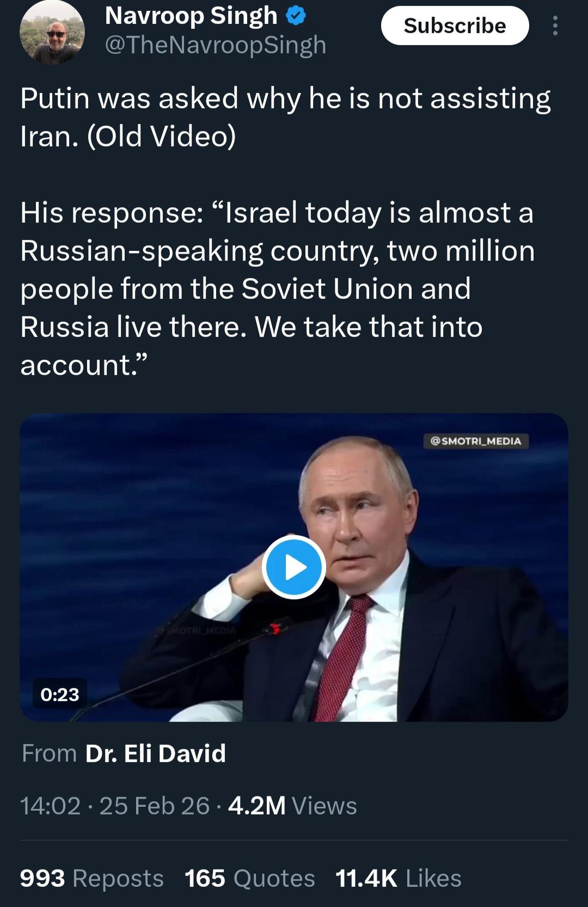This screenshot has height=907, width=588.
Task: Play the Putin video
Action: pos(294,567)
